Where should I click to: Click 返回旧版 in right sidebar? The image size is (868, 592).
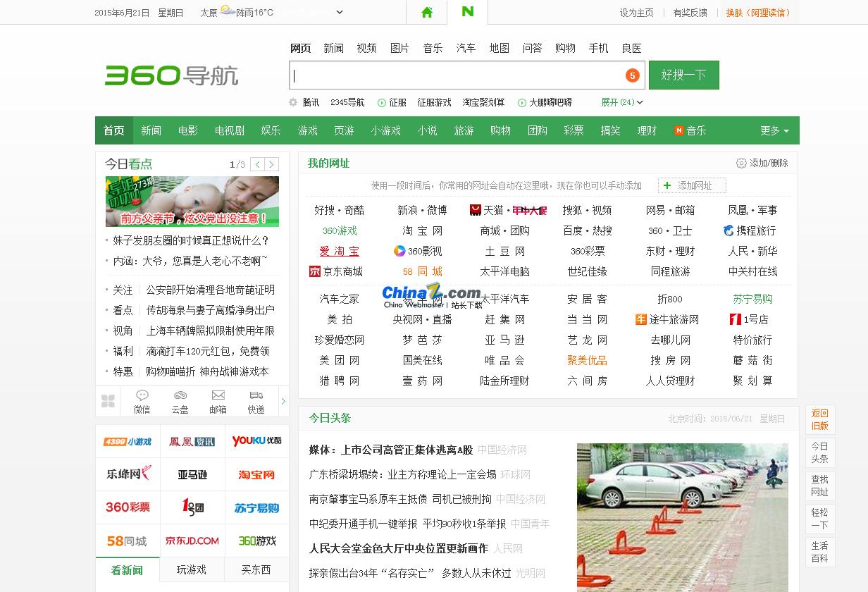click(819, 419)
